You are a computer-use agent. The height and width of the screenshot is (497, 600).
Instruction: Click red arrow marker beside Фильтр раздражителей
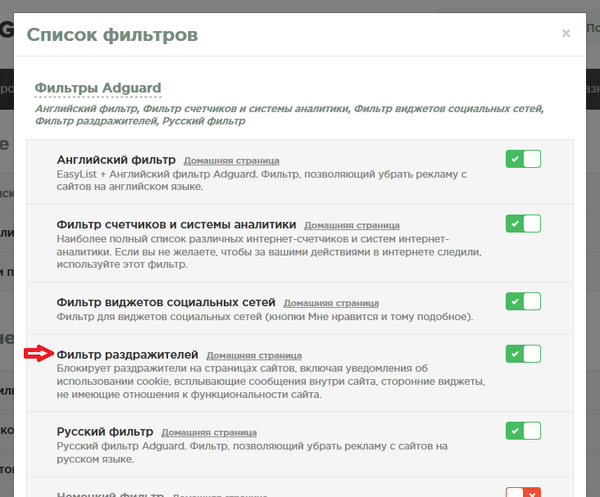click(x=38, y=353)
